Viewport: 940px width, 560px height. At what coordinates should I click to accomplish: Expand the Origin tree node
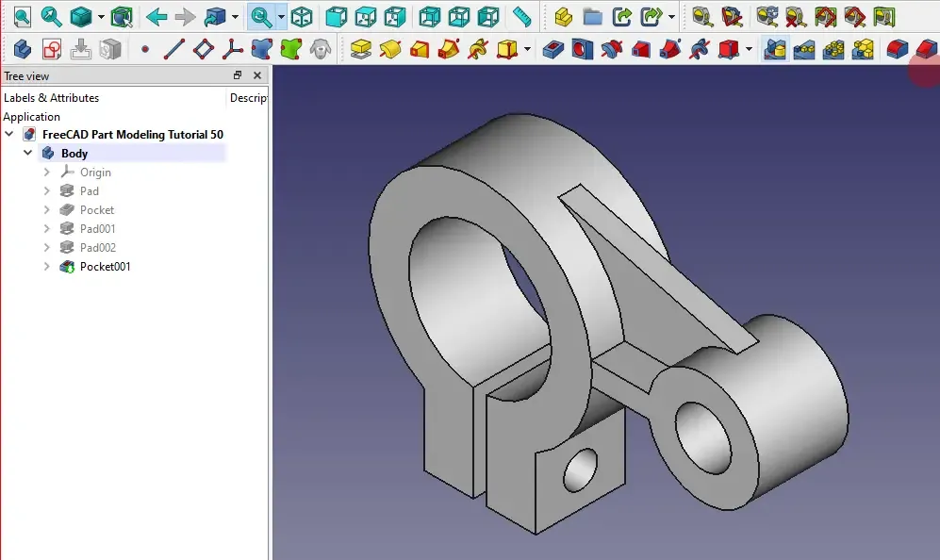tap(47, 173)
